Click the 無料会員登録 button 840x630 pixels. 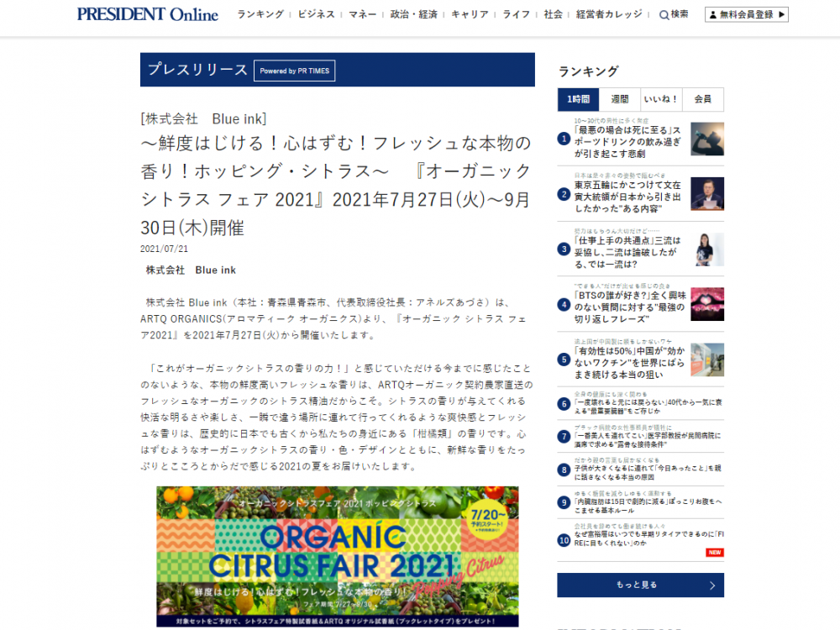(747, 14)
